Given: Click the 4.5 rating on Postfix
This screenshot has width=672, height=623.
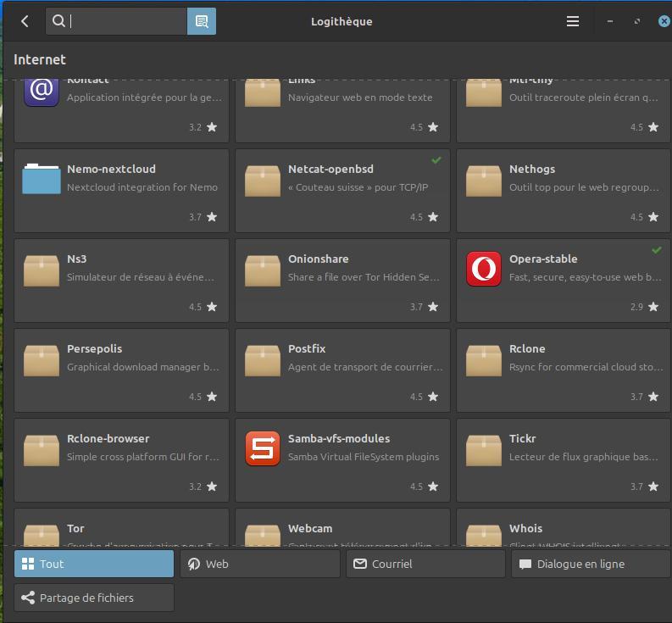Looking at the screenshot, I should click(x=416, y=397).
